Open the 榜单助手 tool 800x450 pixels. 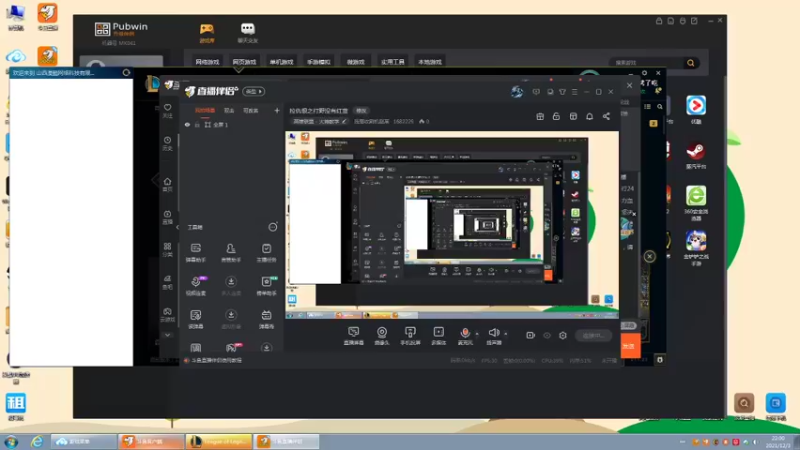[266, 286]
